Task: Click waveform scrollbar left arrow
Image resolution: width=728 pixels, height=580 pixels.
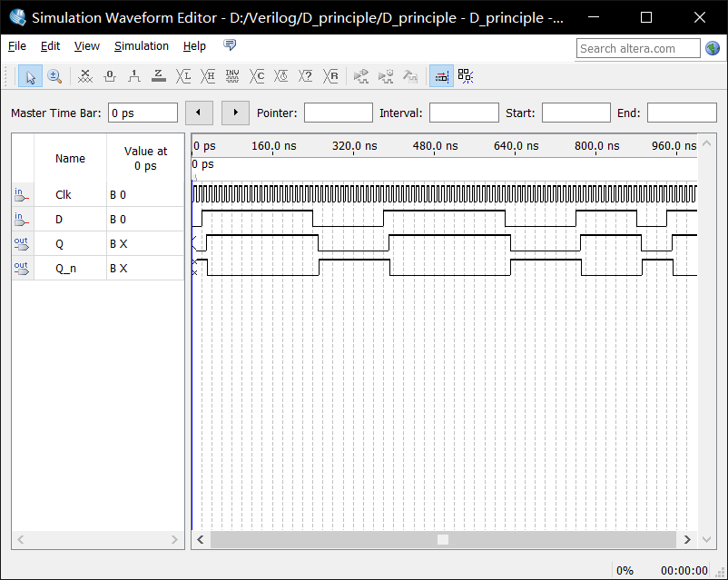Action: point(201,539)
